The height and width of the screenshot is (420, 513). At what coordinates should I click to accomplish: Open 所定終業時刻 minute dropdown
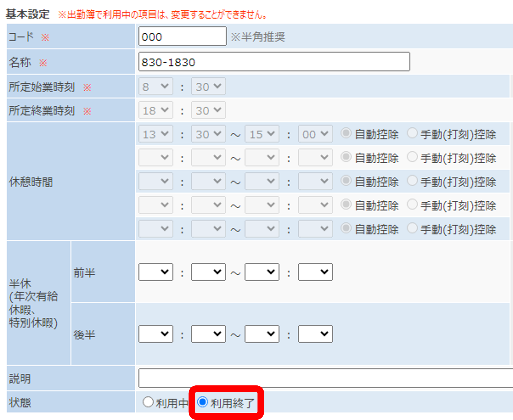click(208, 110)
